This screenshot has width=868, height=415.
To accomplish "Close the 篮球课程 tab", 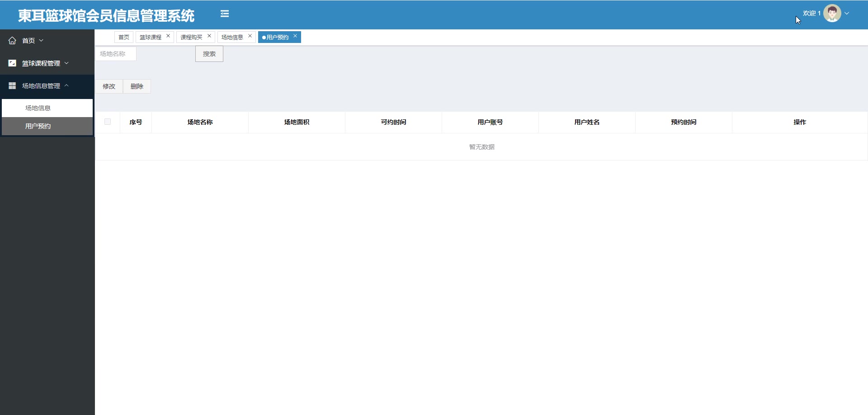I will (x=168, y=36).
